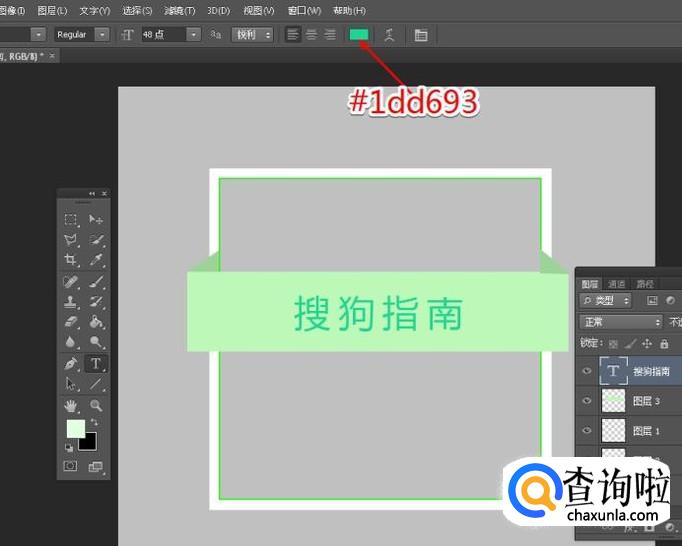Toggle lock position for layer
The image size is (682, 546).
click(x=647, y=344)
